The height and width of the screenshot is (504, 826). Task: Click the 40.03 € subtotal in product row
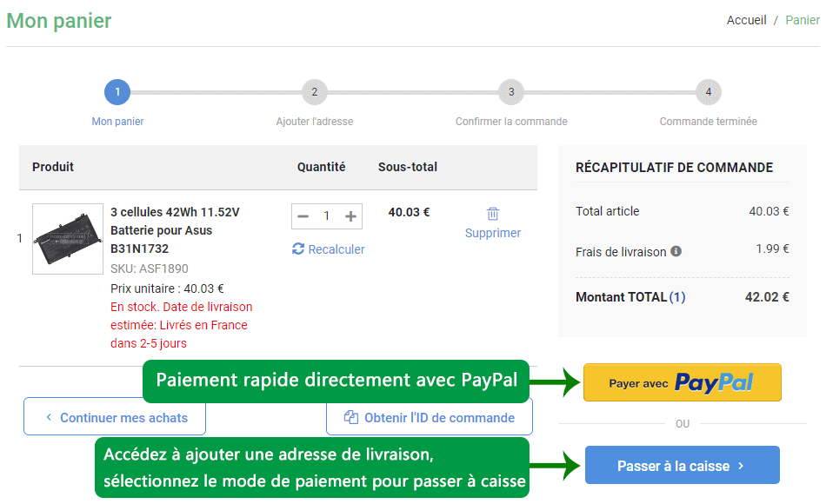coord(409,212)
